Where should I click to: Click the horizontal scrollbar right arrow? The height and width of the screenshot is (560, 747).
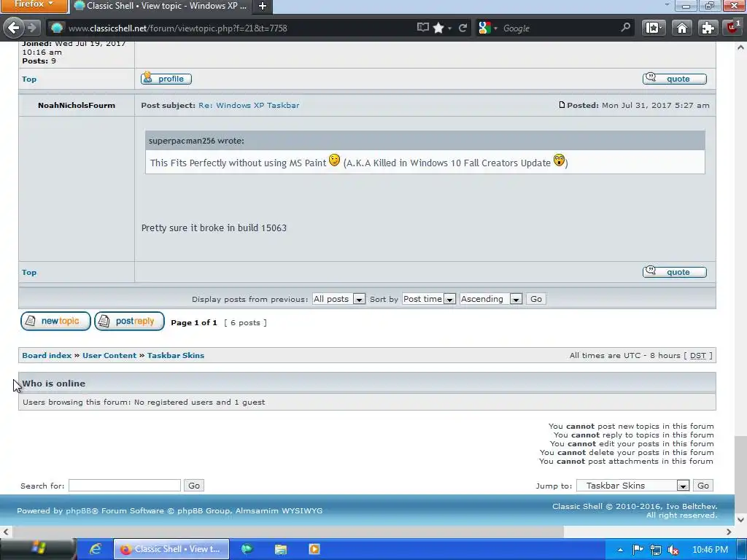[729, 532]
